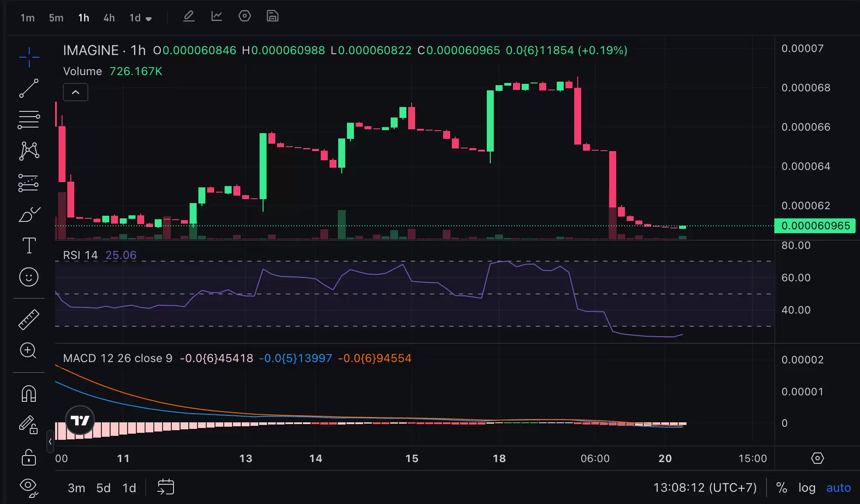
Task: Toggle magnet snapping mode
Action: (29, 394)
